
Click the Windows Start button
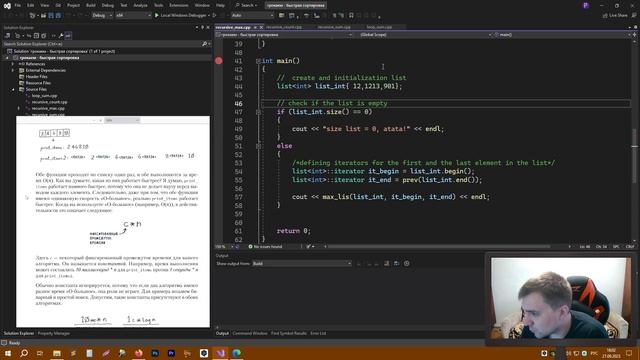coord(7,353)
